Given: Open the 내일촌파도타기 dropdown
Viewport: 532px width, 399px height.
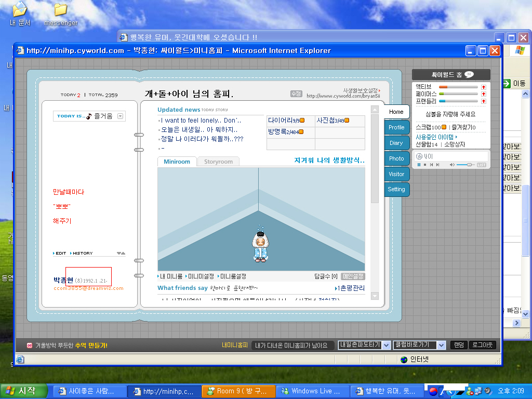Looking at the screenshot, I should pos(364,345).
